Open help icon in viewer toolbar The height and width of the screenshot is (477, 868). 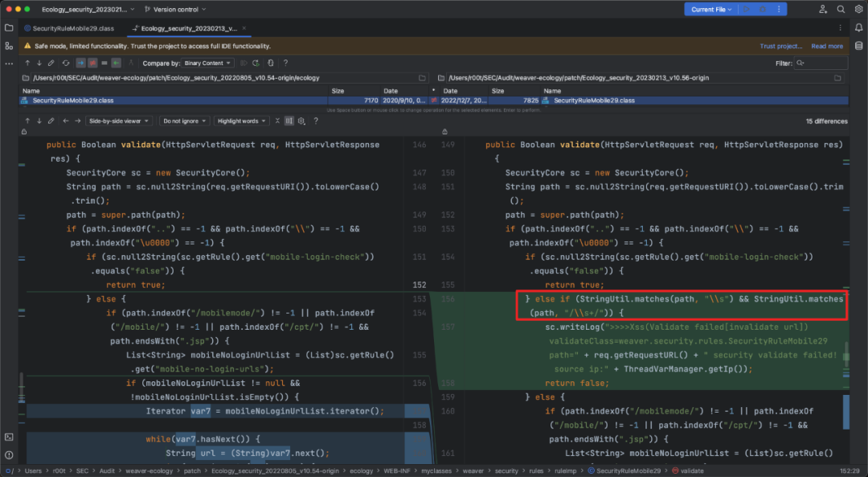[x=316, y=121]
